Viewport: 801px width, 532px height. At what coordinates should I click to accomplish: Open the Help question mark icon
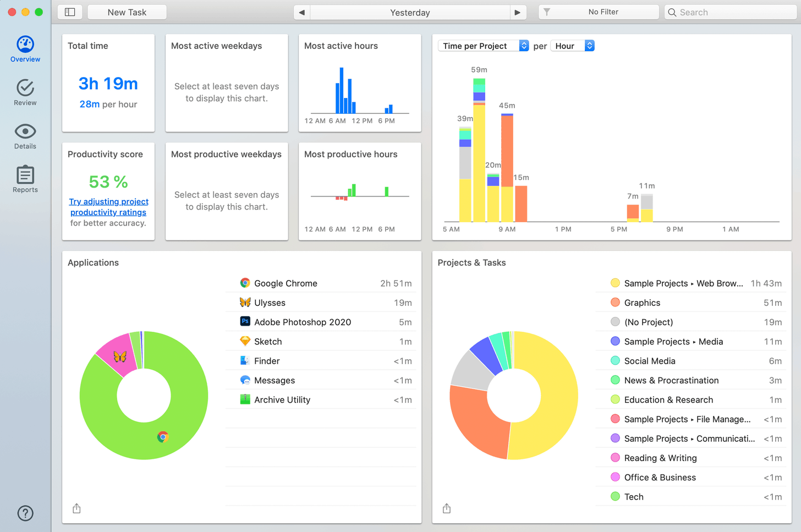pos(25,513)
